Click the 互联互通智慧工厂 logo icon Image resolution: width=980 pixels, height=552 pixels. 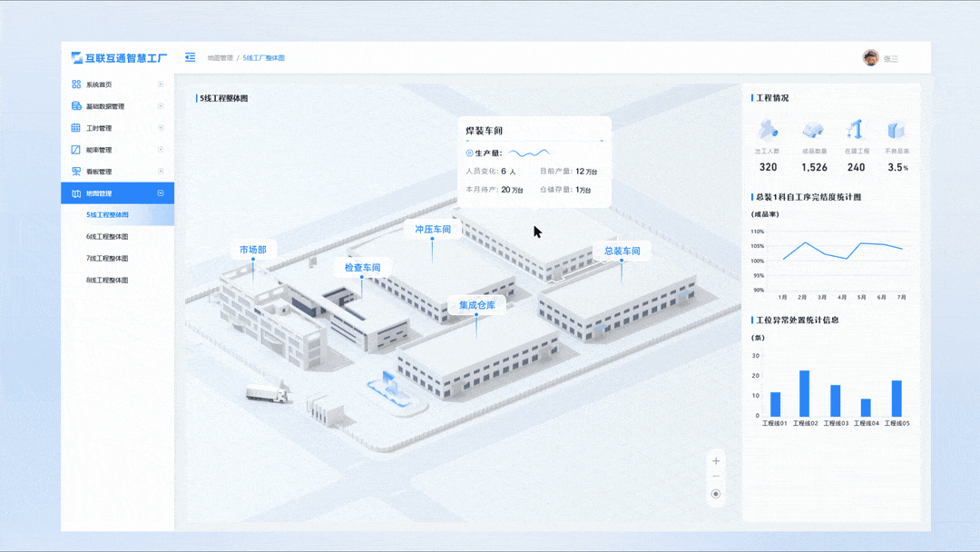click(x=77, y=57)
